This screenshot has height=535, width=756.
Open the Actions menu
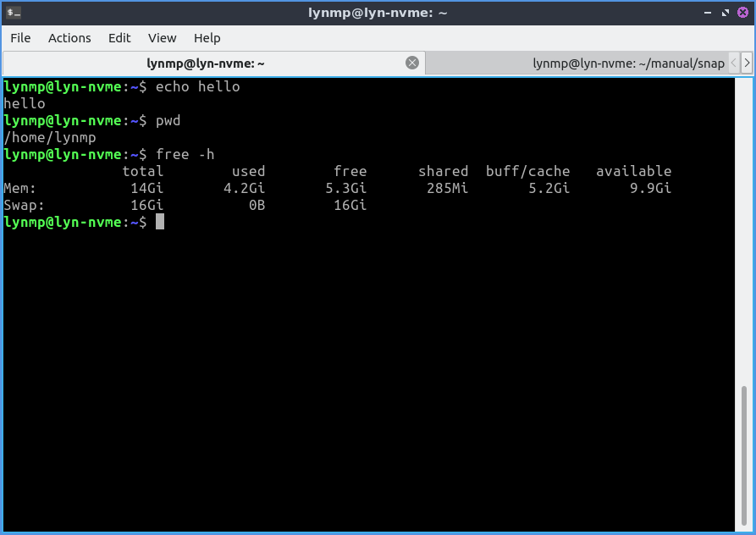[69, 38]
